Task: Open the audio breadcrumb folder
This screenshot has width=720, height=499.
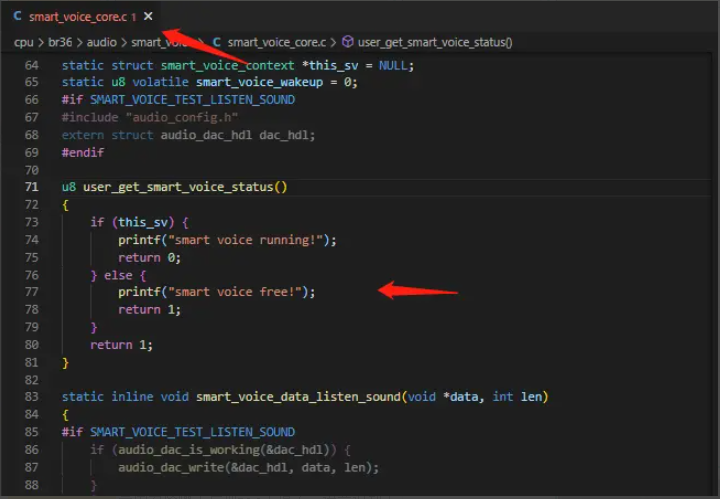Action: point(101,42)
